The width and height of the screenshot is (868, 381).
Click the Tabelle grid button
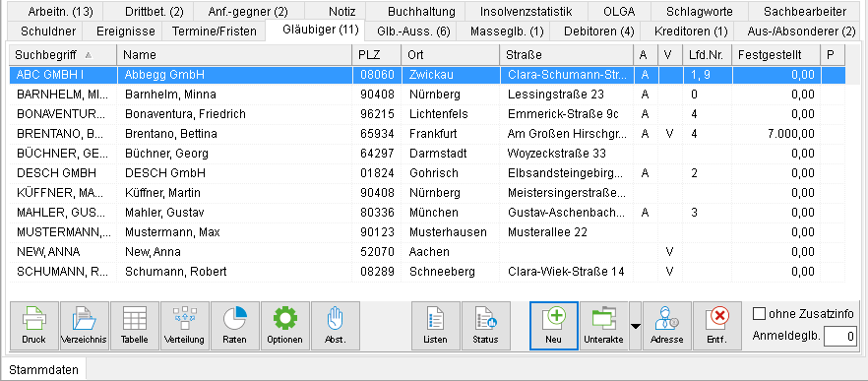135,326
